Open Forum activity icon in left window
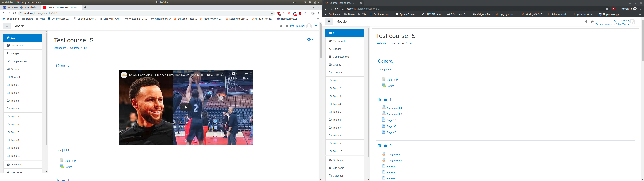The width and height of the screenshot is (644, 181). tap(62, 166)
